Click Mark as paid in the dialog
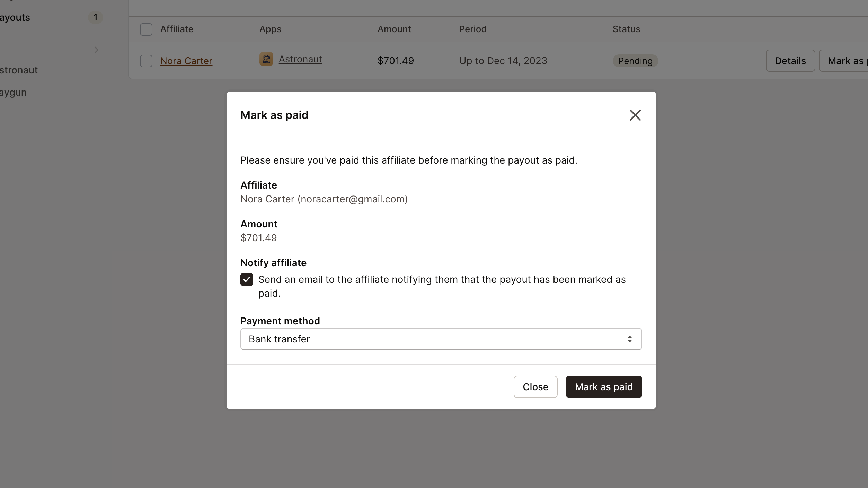This screenshot has height=488, width=868. click(x=603, y=386)
